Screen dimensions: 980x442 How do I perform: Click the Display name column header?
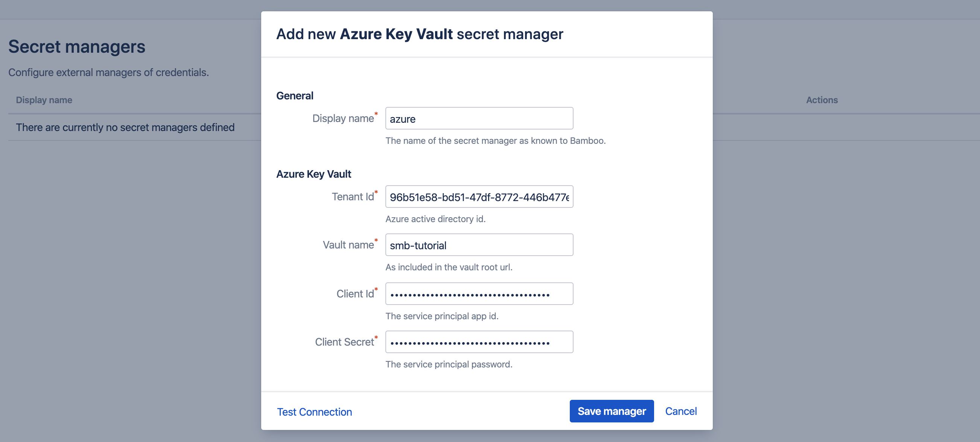44,100
